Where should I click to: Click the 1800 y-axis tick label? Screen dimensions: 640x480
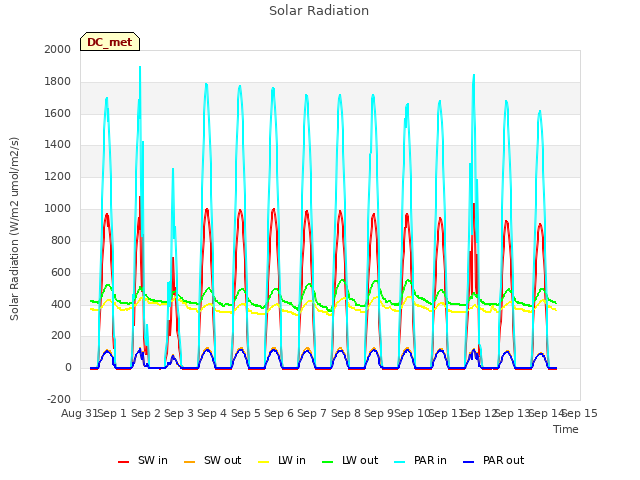coord(58,82)
